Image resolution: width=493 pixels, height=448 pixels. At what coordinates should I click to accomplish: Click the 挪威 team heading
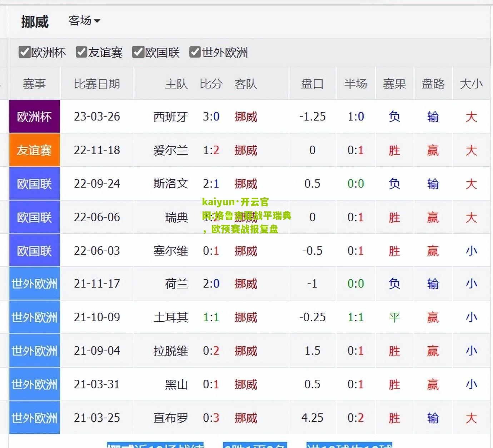(35, 22)
